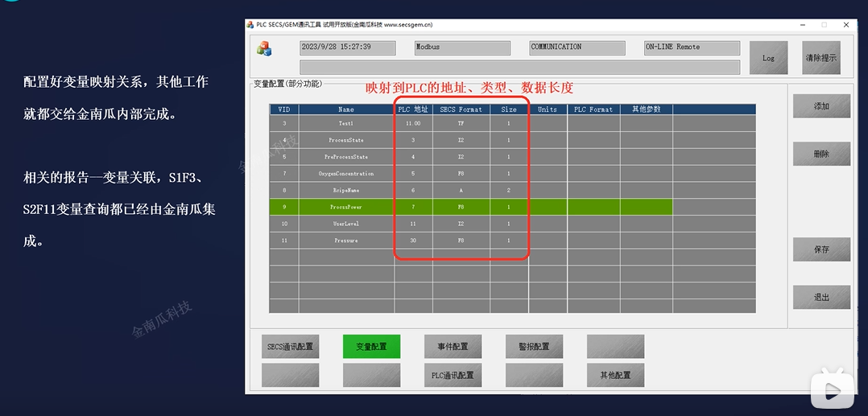Image resolution: width=868 pixels, height=416 pixels.
Task: Click the 清除提示 button
Action: [821, 58]
